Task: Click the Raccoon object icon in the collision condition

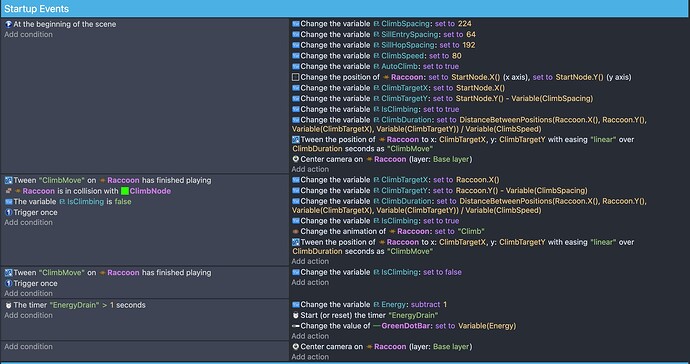Action: click(x=18, y=191)
